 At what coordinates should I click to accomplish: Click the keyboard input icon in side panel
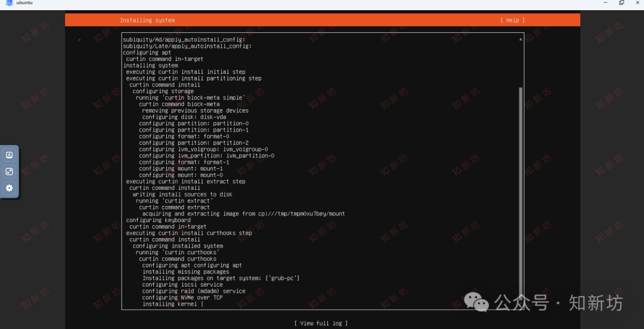pos(10,155)
